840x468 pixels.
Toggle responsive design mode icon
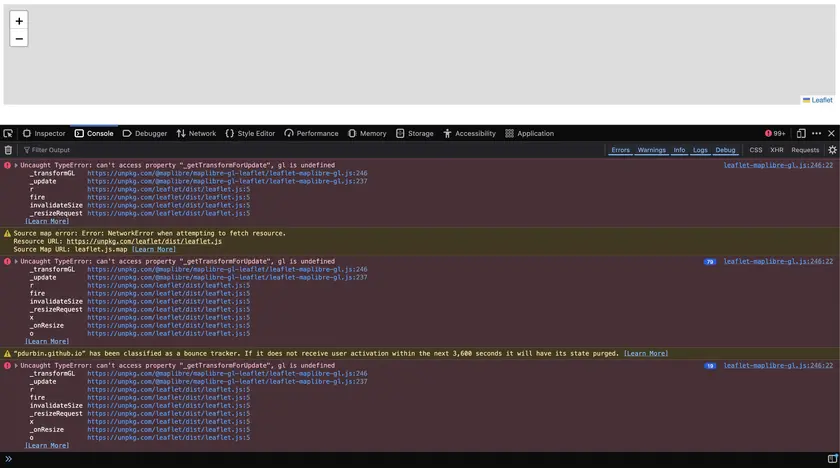click(801, 133)
